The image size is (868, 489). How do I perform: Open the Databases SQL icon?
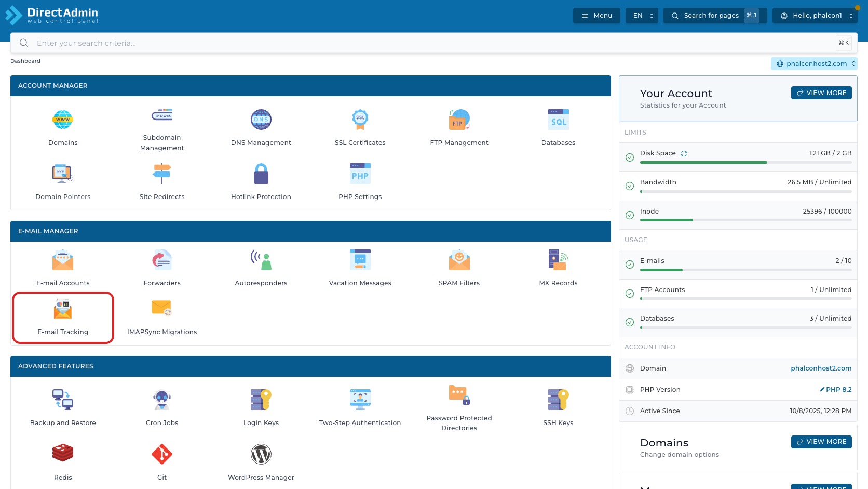559,120
